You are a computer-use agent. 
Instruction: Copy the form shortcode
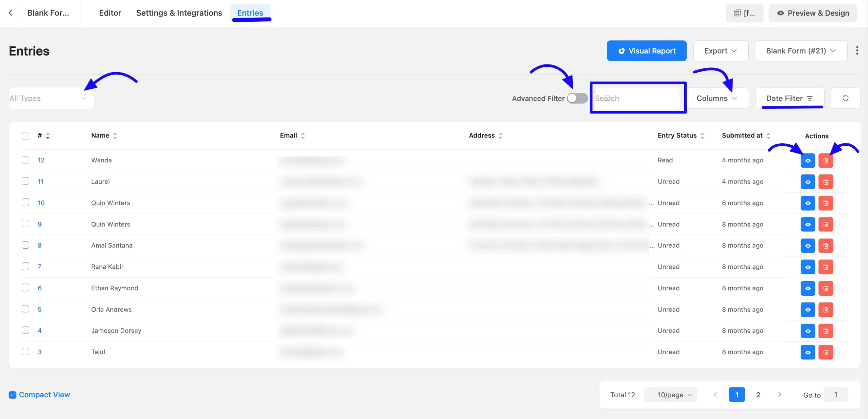(745, 13)
